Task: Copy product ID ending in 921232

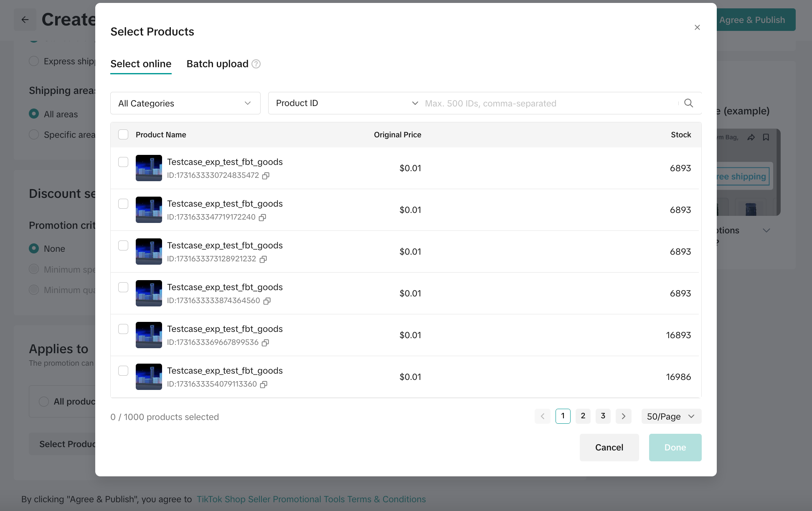Action: (x=263, y=259)
